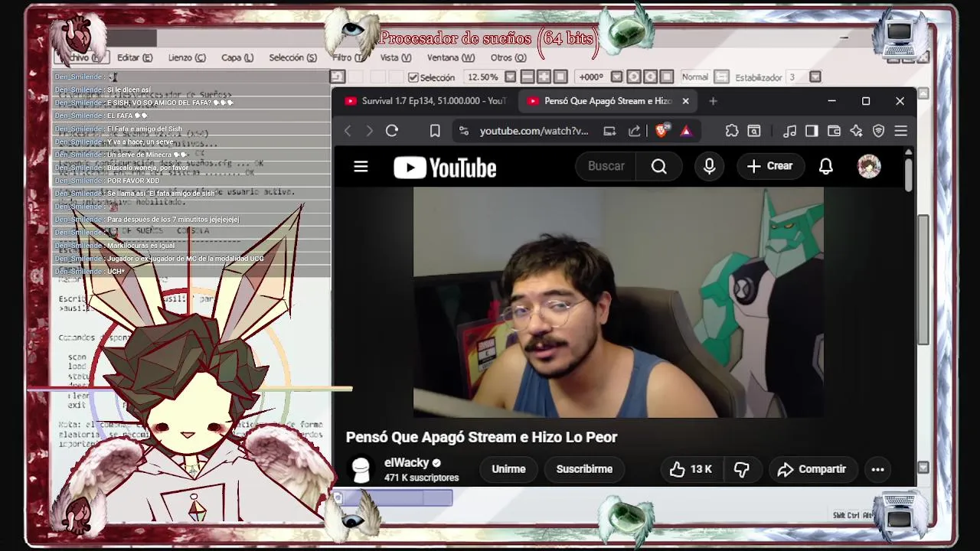The width and height of the screenshot is (980, 551).
Task: Rotate canvas clockwise button
Action: pos(650,77)
